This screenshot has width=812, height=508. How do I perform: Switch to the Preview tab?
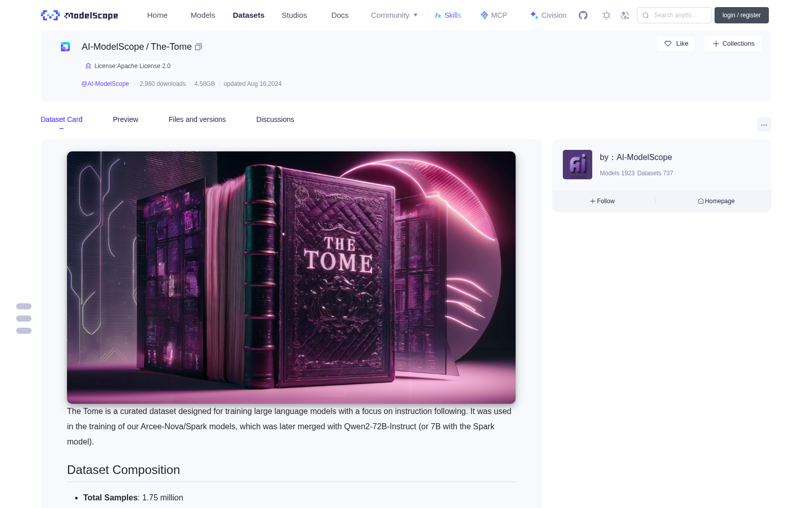pos(125,119)
